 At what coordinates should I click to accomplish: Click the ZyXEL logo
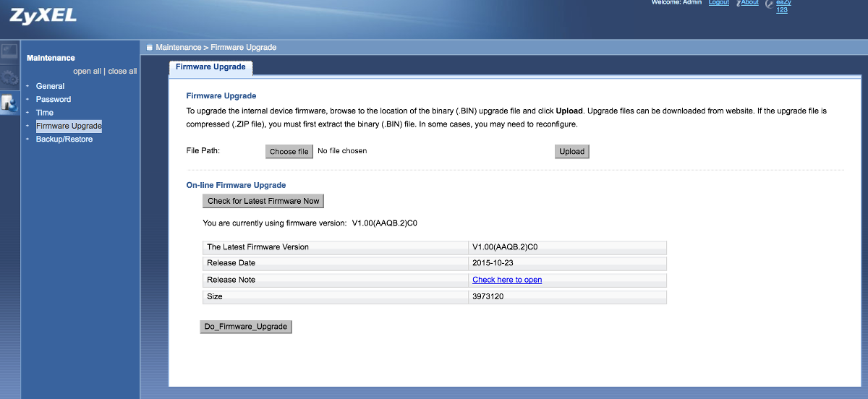[x=43, y=15]
